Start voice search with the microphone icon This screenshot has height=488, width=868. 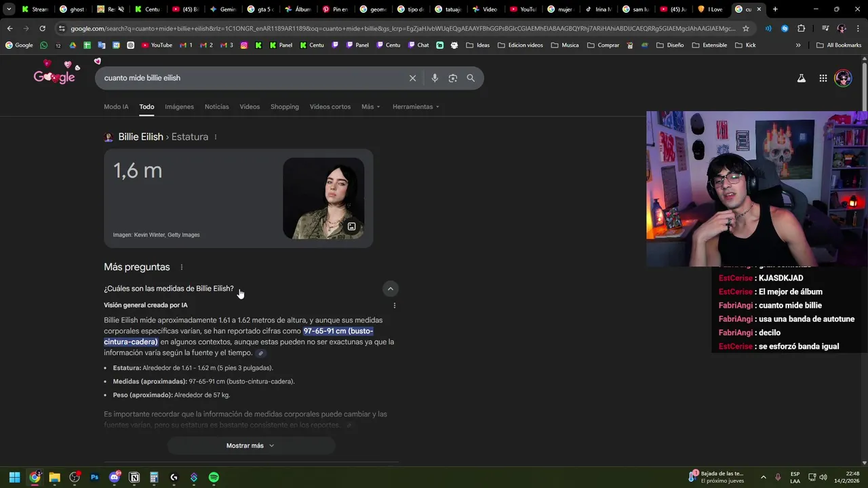click(435, 78)
